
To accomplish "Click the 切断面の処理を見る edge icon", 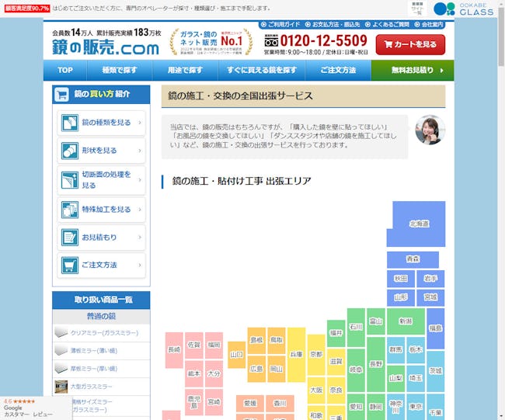I will click(x=70, y=180).
